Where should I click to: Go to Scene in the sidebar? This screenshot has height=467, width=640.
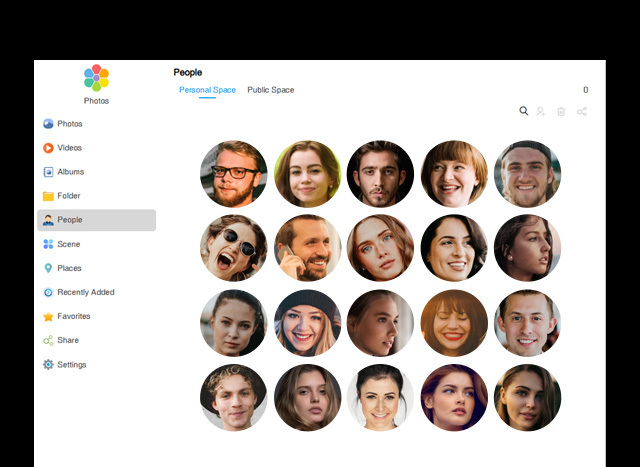coord(68,244)
